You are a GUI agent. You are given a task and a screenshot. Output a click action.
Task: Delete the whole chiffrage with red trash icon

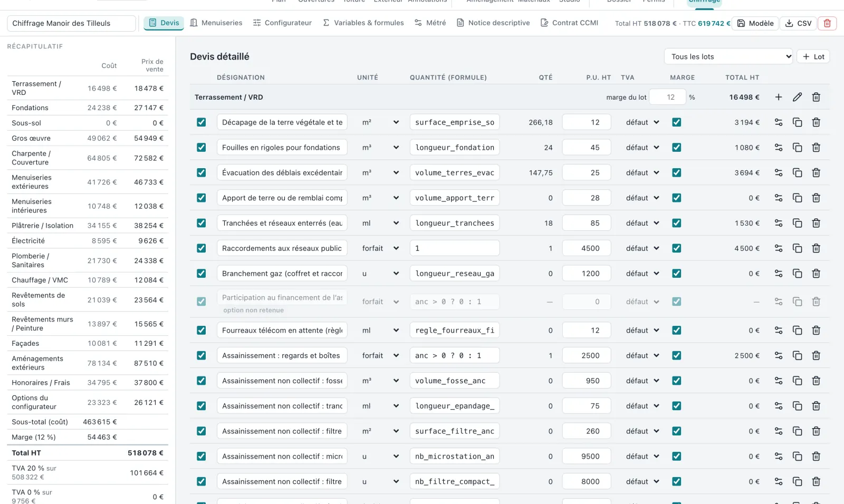(x=827, y=23)
